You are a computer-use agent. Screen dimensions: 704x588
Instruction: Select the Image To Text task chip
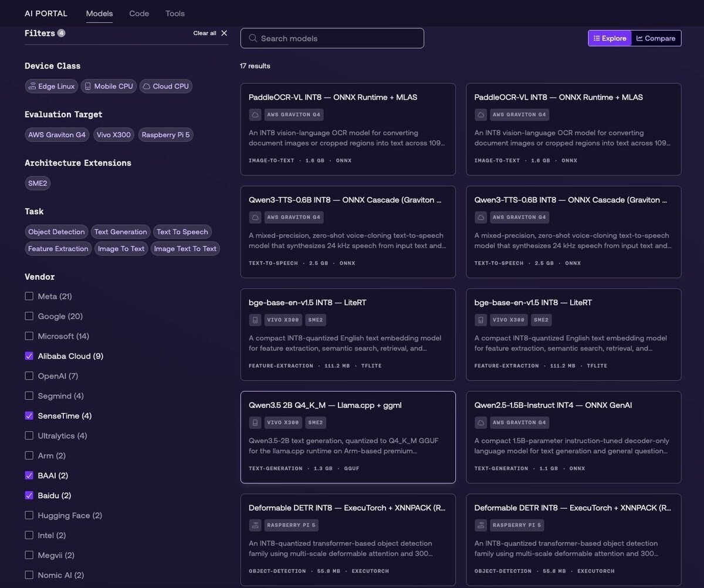[121, 249]
